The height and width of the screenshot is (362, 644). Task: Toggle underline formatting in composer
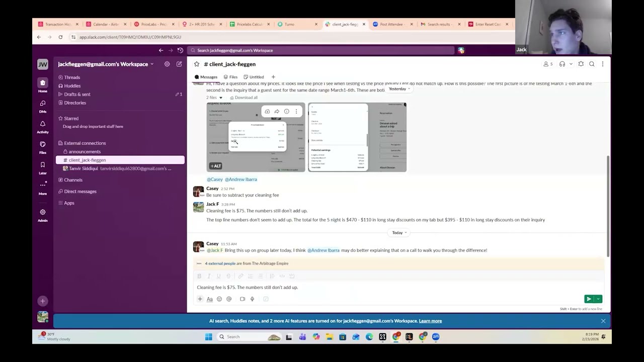[218, 276]
